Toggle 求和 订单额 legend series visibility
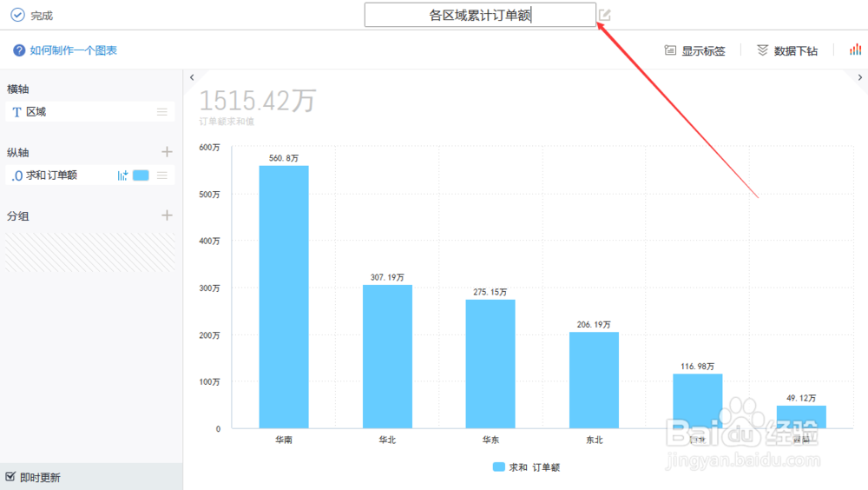This screenshot has height=490, width=868. click(x=526, y=467)
